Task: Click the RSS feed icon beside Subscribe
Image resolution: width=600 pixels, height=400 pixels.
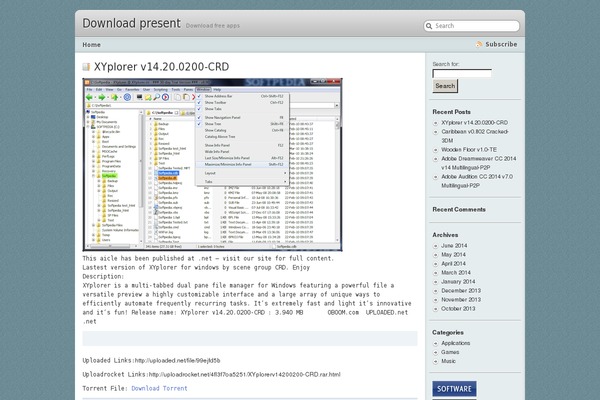Action: tap(479, 44)
